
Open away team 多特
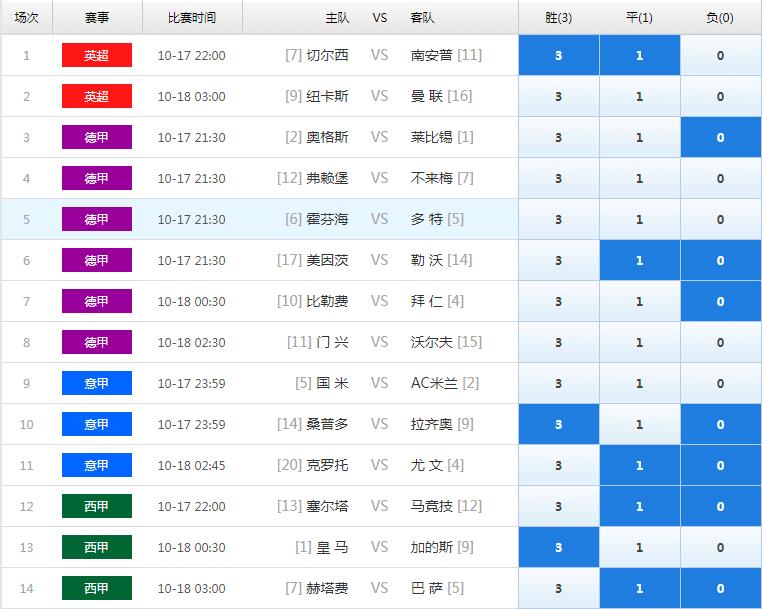pyautogui.click(x=427, y=219)
